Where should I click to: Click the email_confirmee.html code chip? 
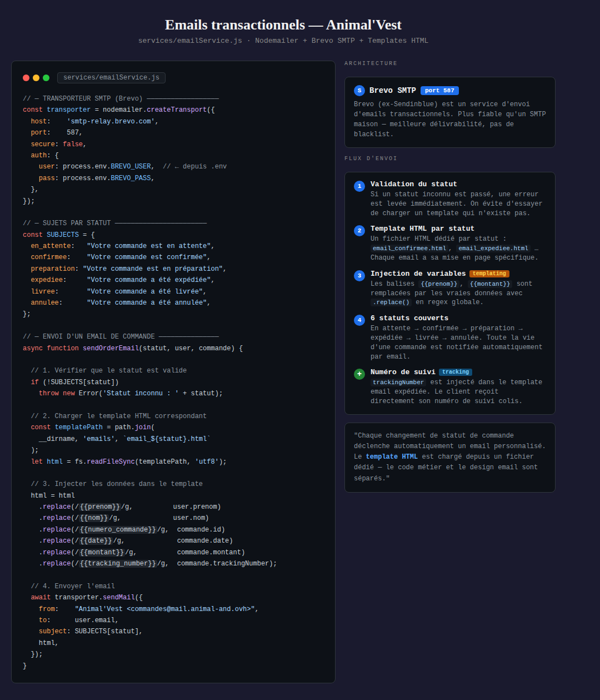click(x=409, y=249)
